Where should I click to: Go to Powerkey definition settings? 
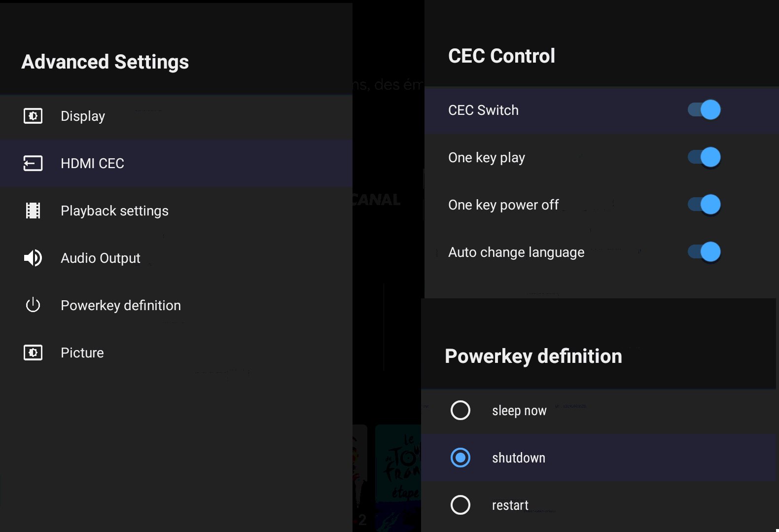coord(176,305)
